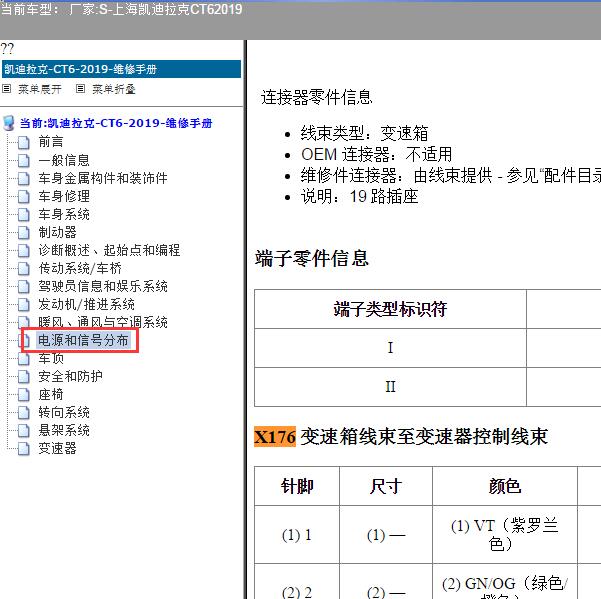The height and width of the screenshot is (599, 601).
Task: Open the 转向系统 chapter
Action: [64, 412]
